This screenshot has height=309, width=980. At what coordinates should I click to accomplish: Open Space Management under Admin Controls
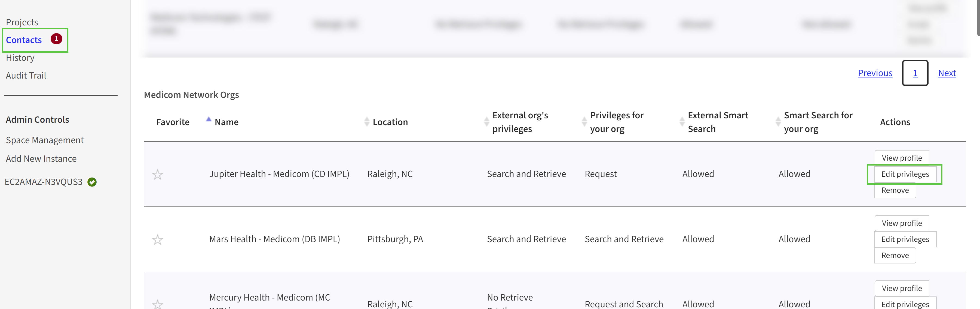[45, 140]
